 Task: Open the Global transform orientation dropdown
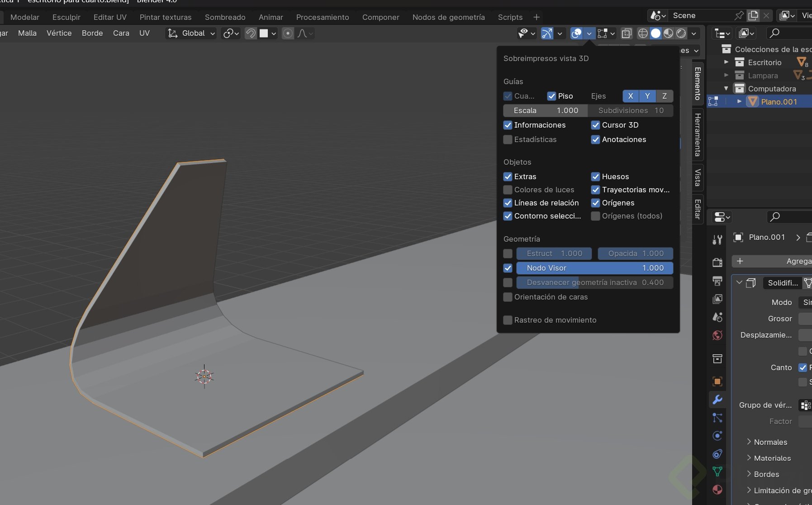click(192, 33)
